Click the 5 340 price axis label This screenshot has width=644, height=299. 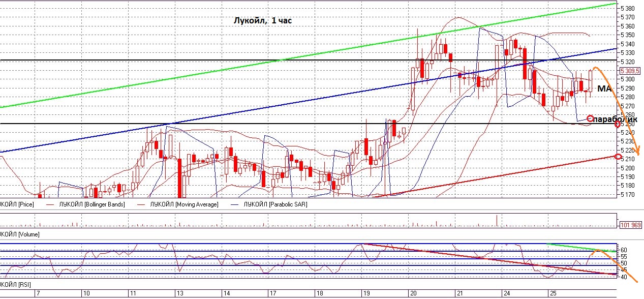click(x=629, y=44)
